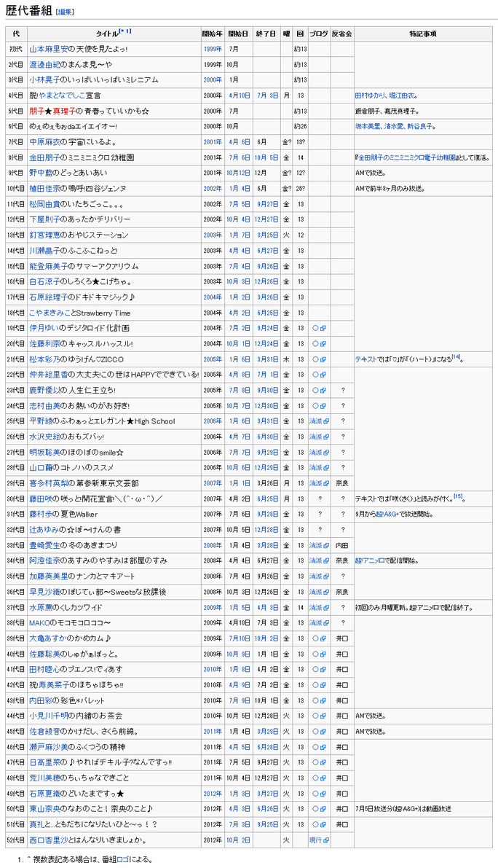498x868 pixels.
Task: Open blog external-link icon in 寿美菜子 row
Action: tap(323, 685)
